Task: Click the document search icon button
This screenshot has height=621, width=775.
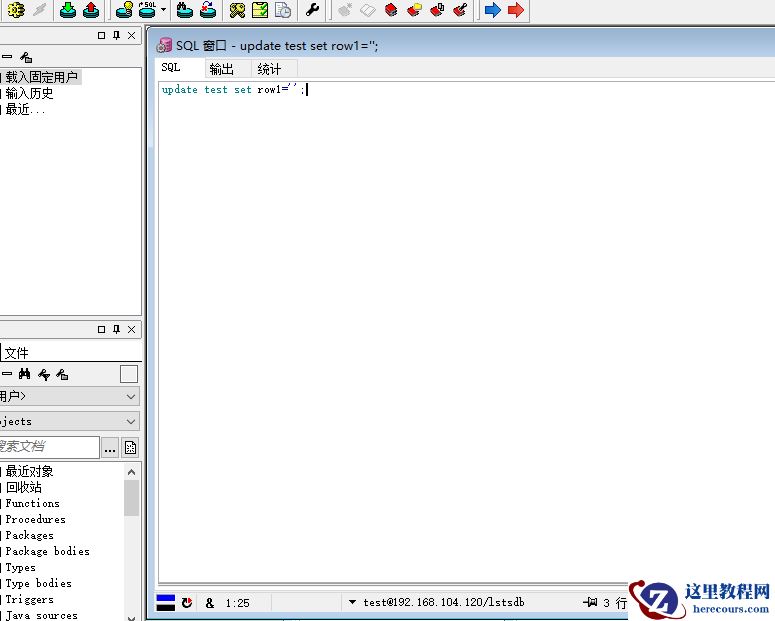Action: (130, 448)
